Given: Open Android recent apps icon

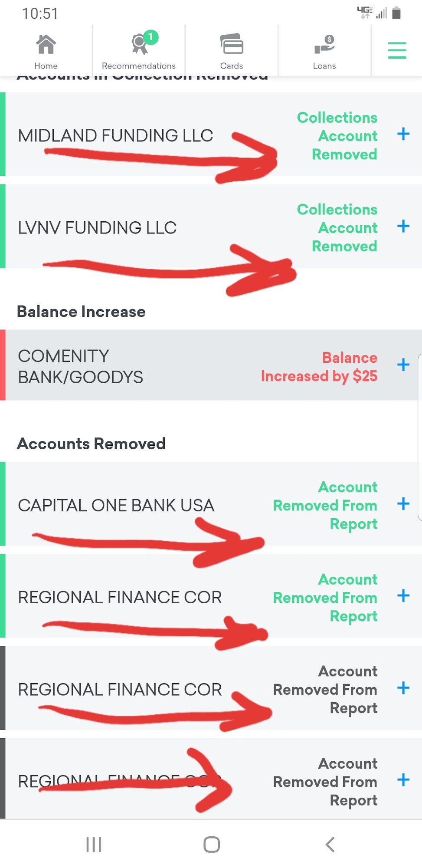Looking at the screenshot, I should [94, 845].
